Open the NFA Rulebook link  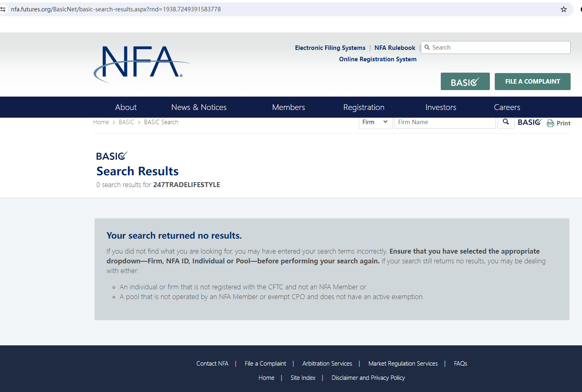(394, 48)
